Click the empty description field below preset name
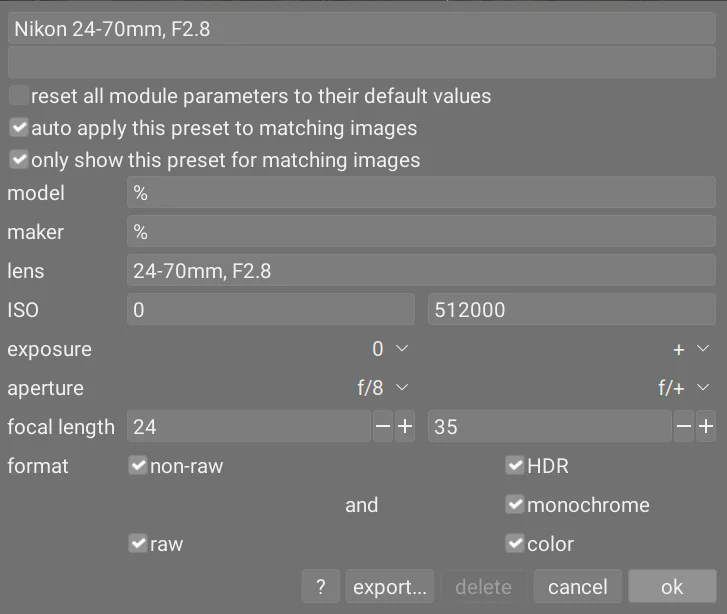 click(362, 62)
